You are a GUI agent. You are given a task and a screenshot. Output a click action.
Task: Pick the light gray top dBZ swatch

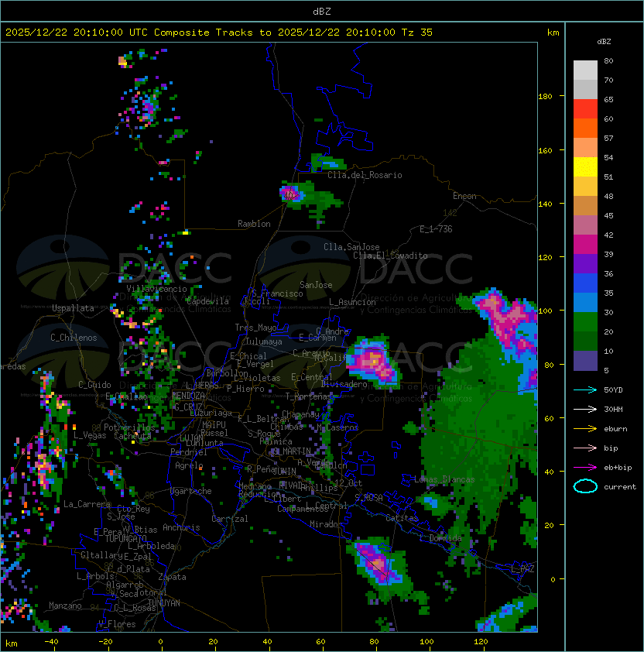(585, 70)
